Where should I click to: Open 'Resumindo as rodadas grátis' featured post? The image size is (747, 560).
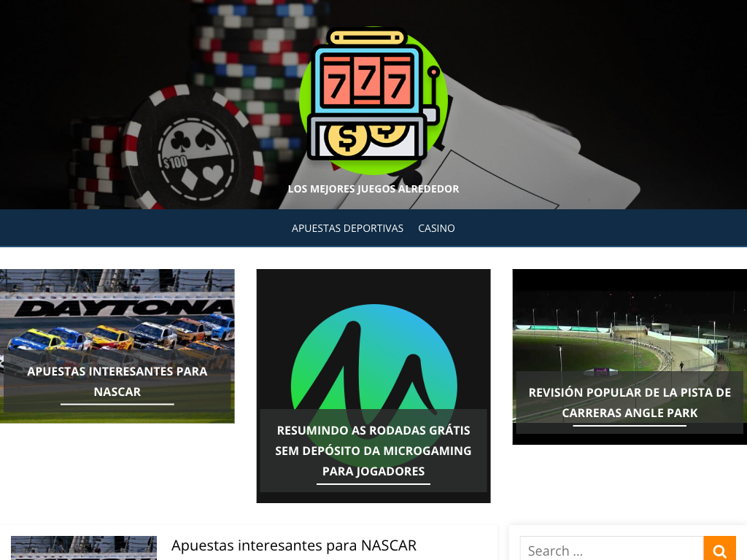[373, 451]
